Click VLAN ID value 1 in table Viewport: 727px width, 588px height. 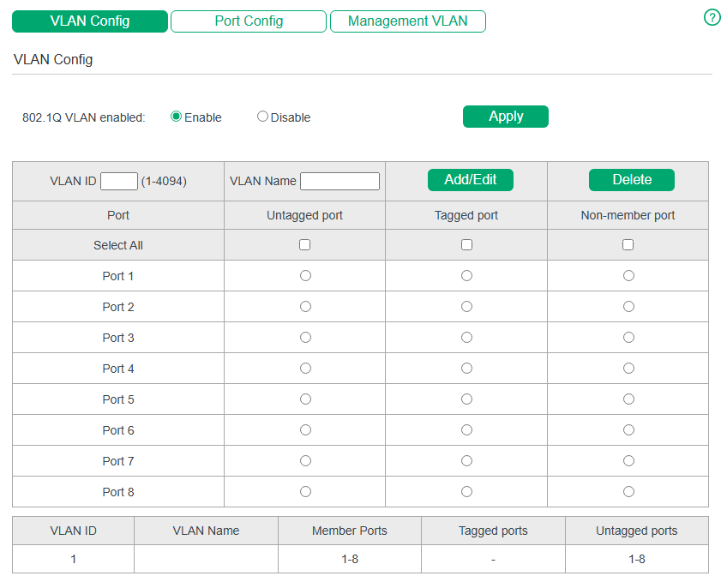73,559
